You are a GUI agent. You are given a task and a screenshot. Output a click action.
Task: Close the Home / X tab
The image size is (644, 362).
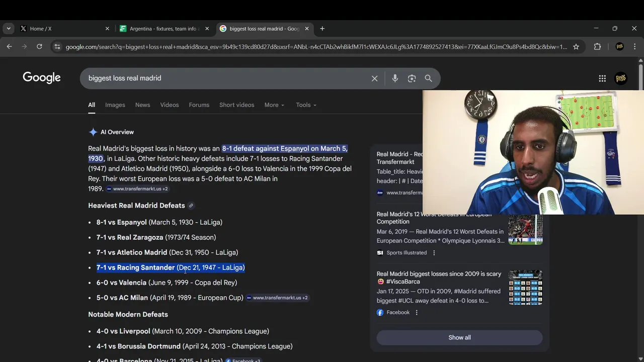(x=107, y=29)
